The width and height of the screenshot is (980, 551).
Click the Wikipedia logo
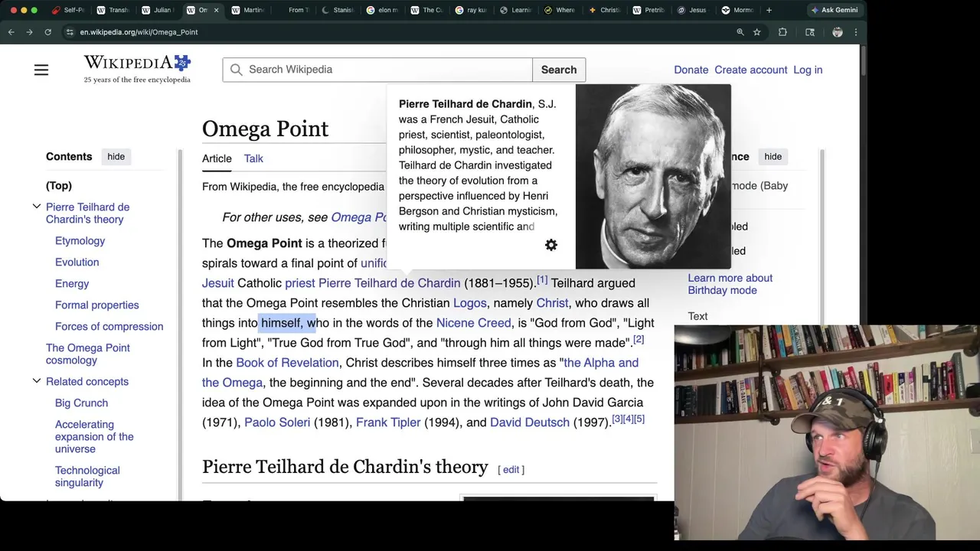pyautogui.click(x=137, y=69)
